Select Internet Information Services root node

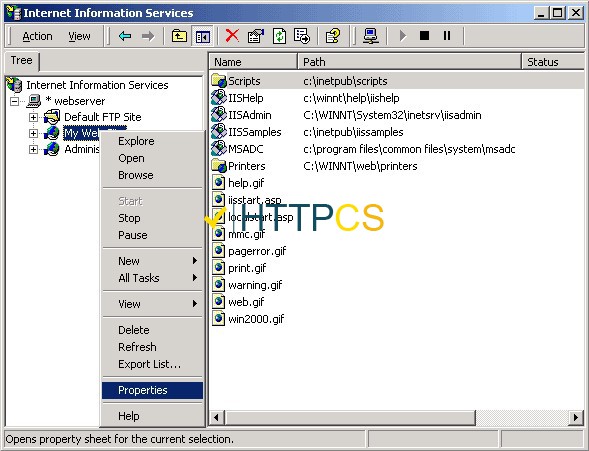click(97, 85)
